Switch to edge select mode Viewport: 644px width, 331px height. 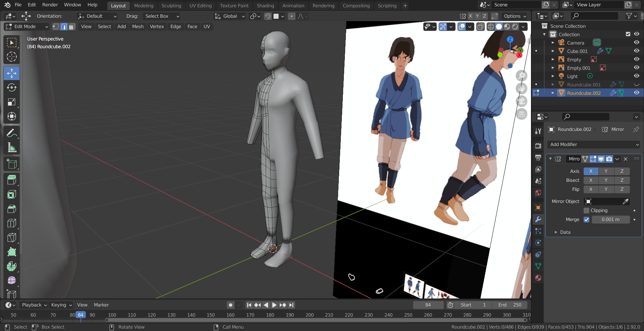(64, 26)
